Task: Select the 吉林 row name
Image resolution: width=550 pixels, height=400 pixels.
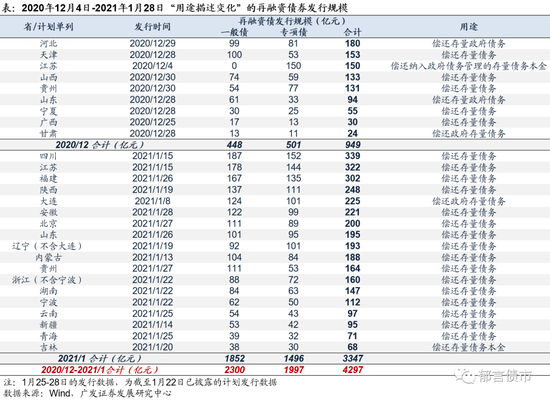Action: (x=48, y=347)
